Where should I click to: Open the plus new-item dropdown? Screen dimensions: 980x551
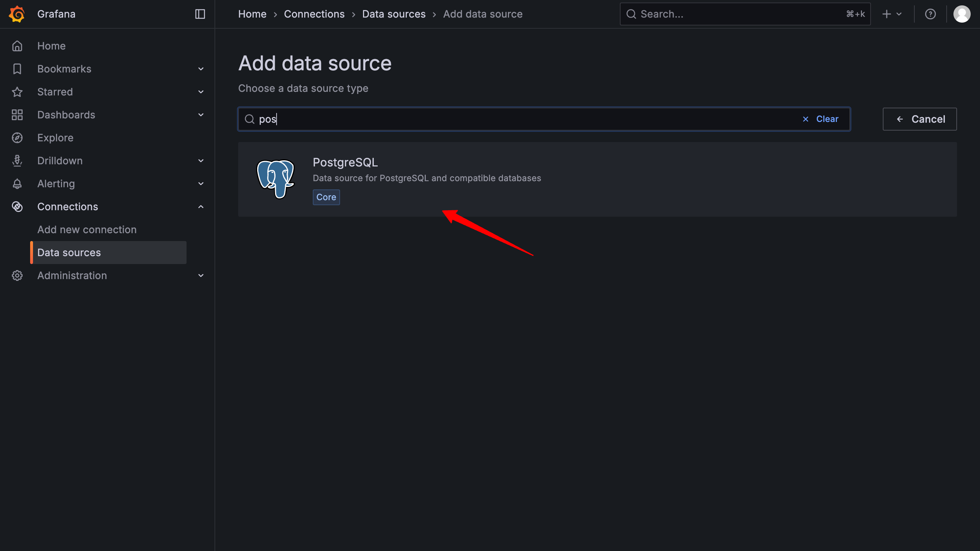(891, 14)
